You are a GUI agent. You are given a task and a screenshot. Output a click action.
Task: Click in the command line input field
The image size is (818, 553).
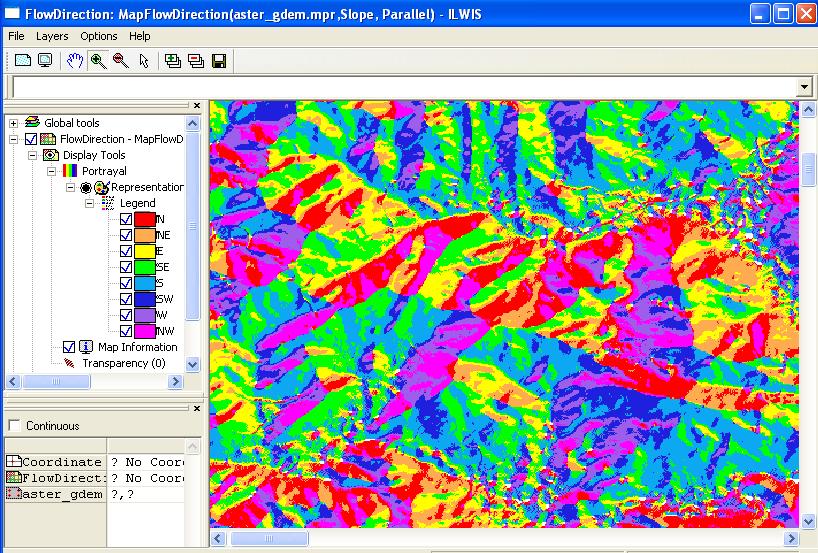tap(400, 88)
